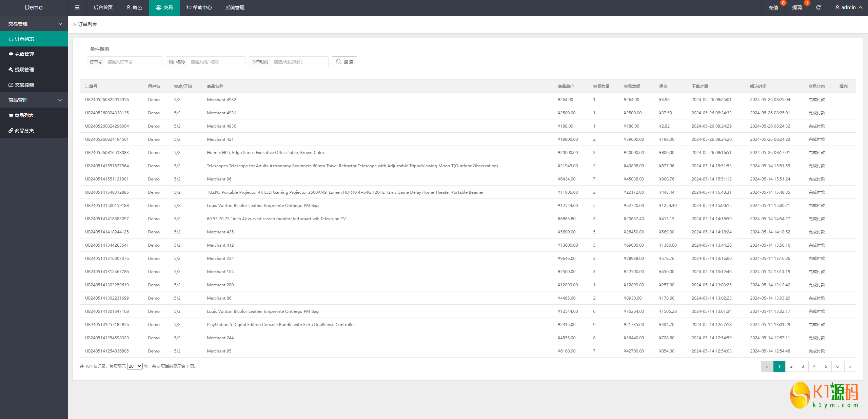Open 帮助中心 in the top menu
The width and height of the screenshot is (868, 419).
(x=199, y=7)
